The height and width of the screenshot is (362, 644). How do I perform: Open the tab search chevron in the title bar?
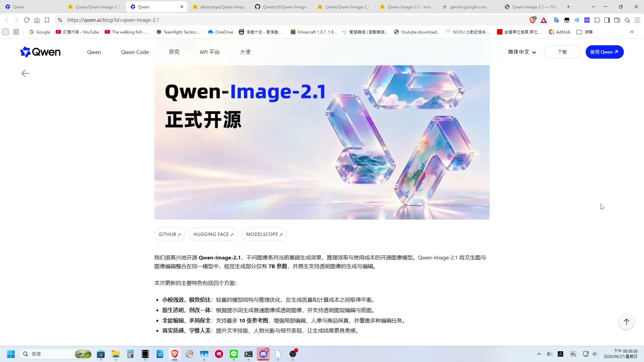click(x=593, y=7)
